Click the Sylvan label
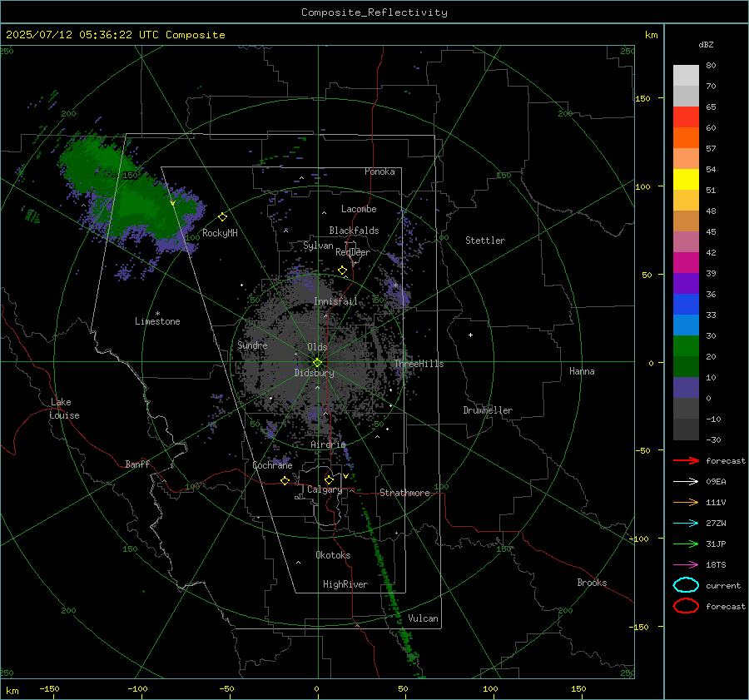The image size is (749, 700). point(318,246)
